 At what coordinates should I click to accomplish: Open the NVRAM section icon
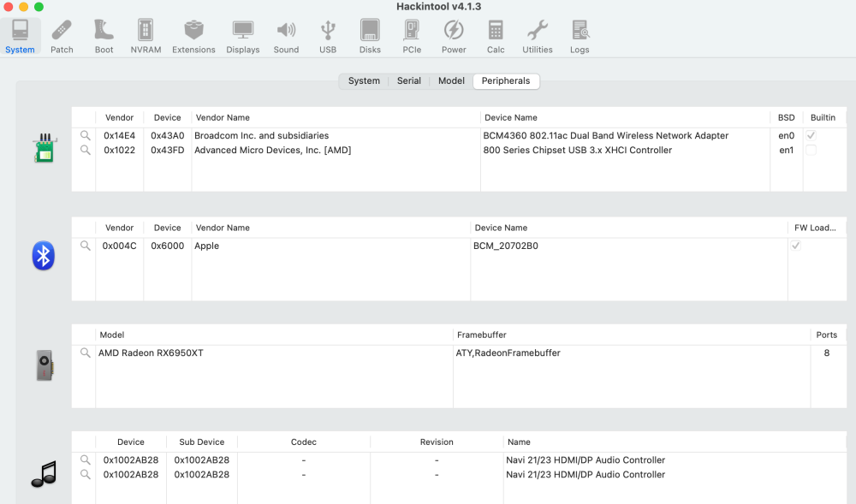pyautogui.click(x=146, y=37)
